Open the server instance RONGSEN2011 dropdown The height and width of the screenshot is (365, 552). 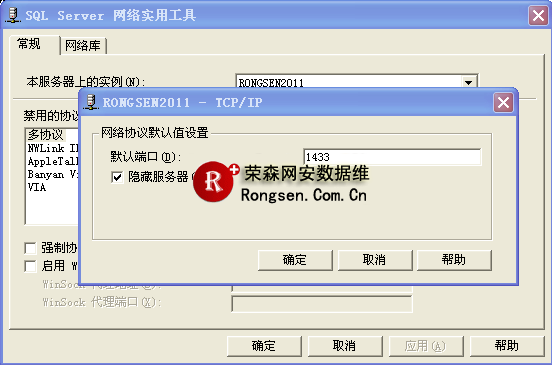(x=468, y=82)
